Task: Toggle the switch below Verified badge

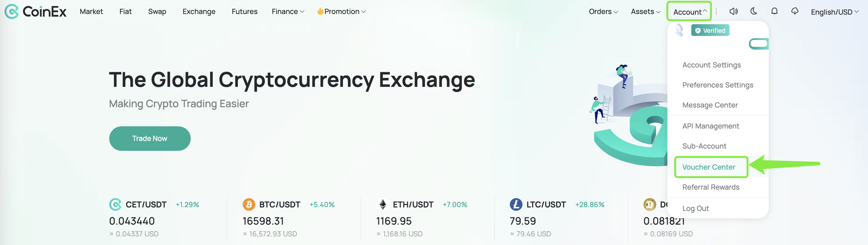Action: (758, 44)
